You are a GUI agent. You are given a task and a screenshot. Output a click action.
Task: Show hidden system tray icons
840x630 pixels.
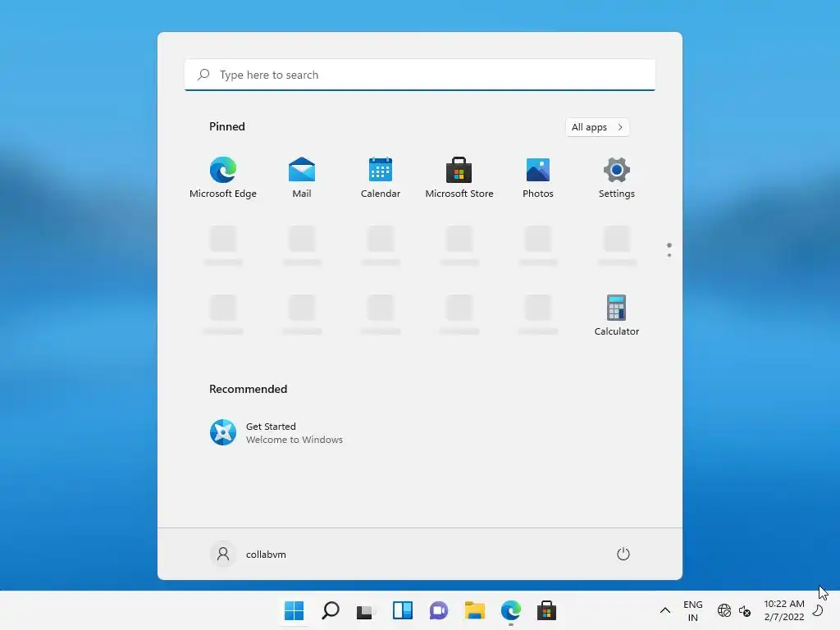[x=664, y=610]
